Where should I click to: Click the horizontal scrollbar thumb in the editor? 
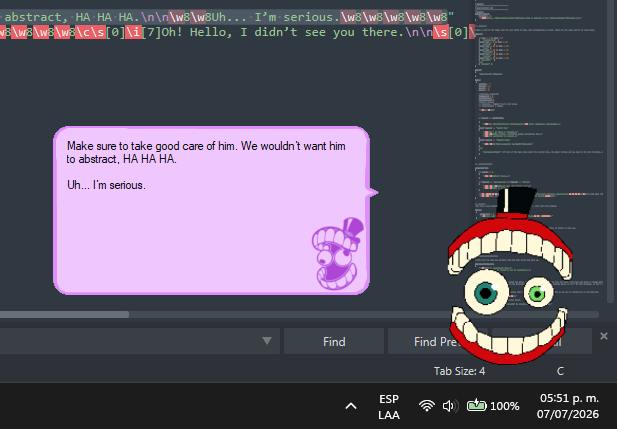(64, 314)
